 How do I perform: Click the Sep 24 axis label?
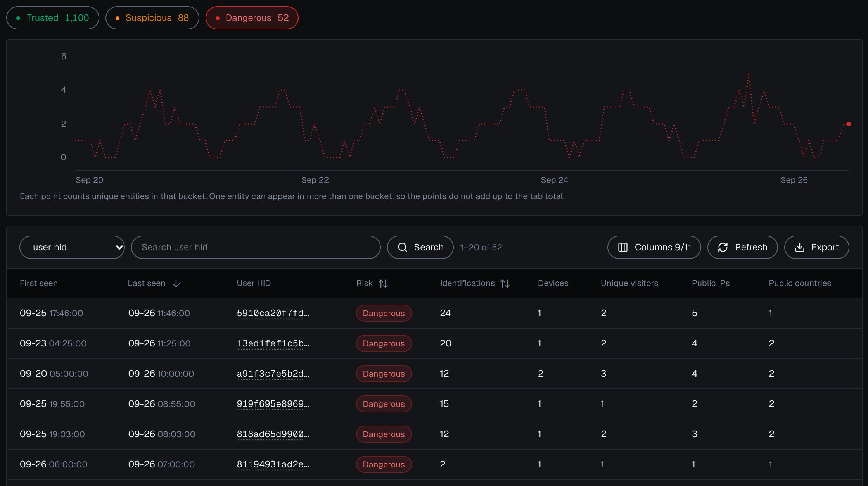pyautogui.click(x=555, y=180)
